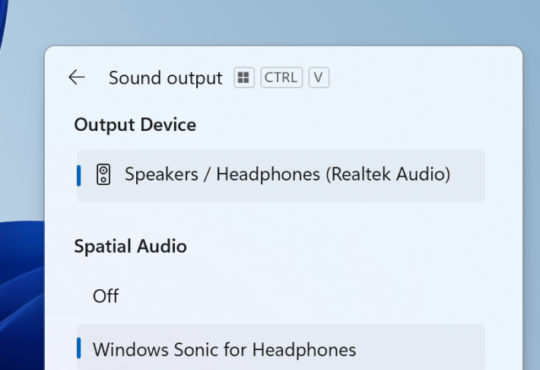The image size is (540, 370).
Task: Click empty row space right of Off
Action: [x=303, y=296]
